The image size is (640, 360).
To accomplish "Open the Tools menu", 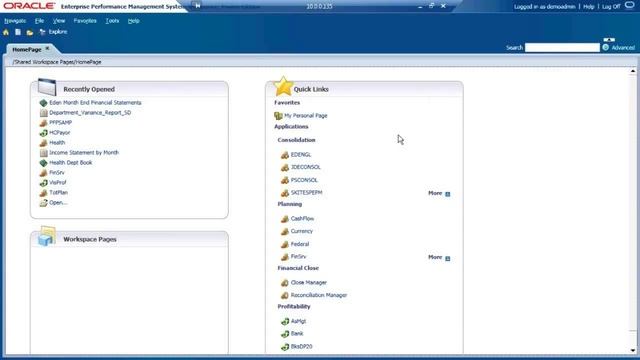I will click(112, 21).
